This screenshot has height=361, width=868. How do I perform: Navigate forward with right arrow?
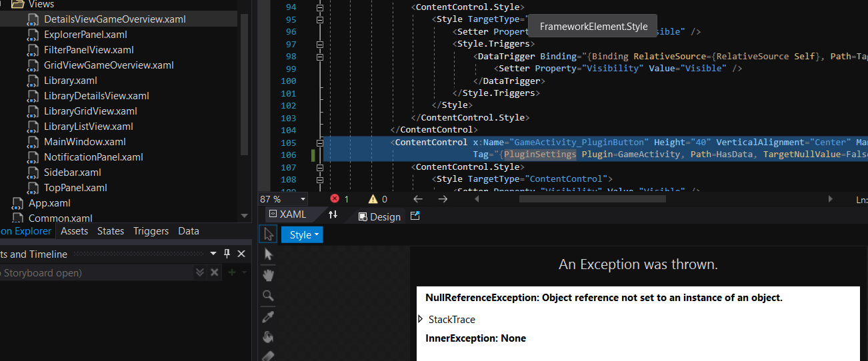tap(443, 198)
